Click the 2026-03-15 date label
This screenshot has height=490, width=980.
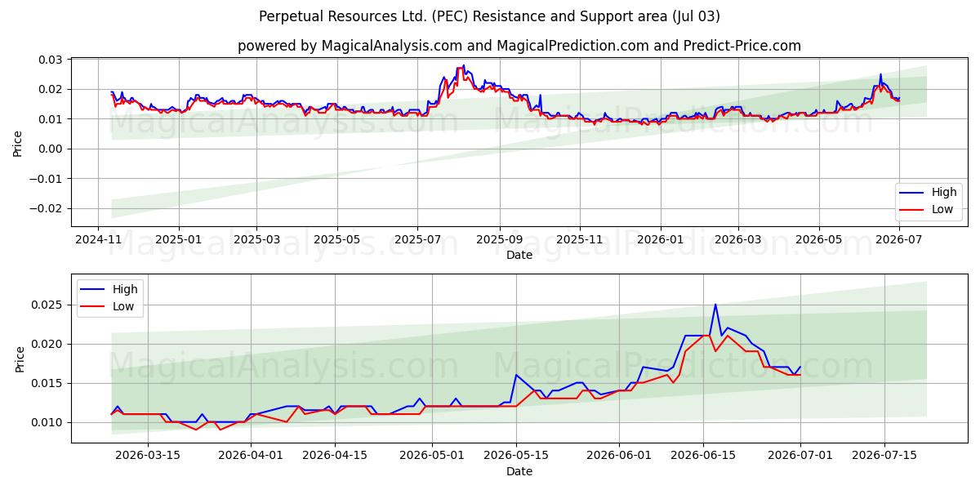148,456
